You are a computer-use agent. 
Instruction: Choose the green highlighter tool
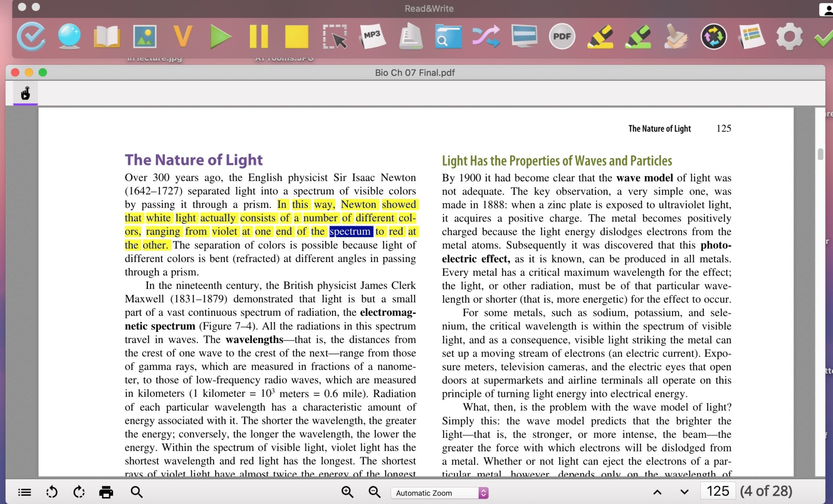coord(638,36)
